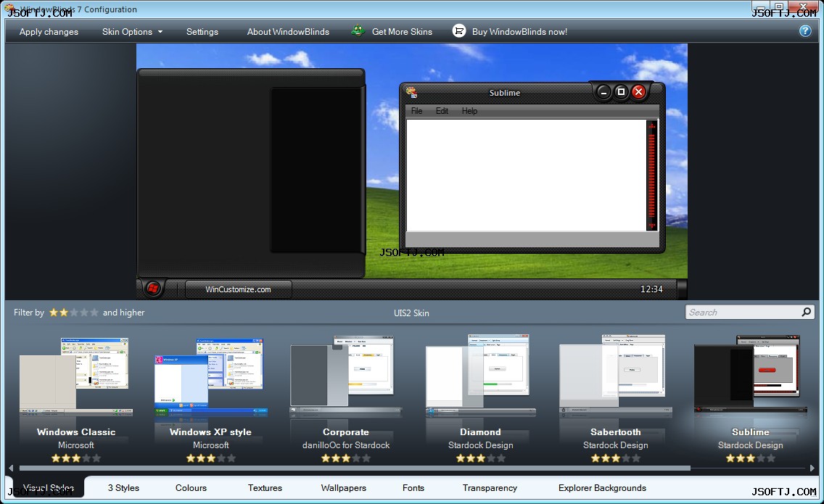The width and height of the screenshot is (824, 504).
Task: Click maximize button in Sublime preview window
Action: tap(621, 92)
